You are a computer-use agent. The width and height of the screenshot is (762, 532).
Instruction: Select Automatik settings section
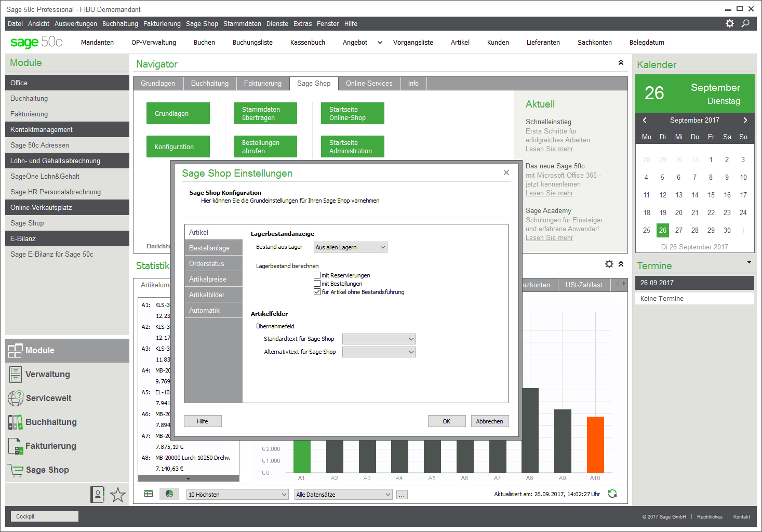coord(213,310)
